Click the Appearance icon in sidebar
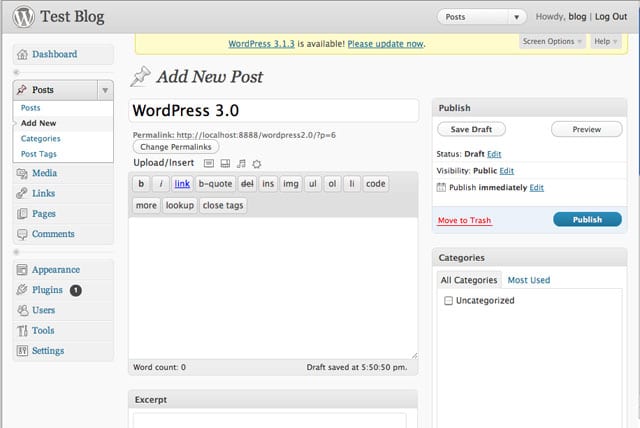 (22, 270)
